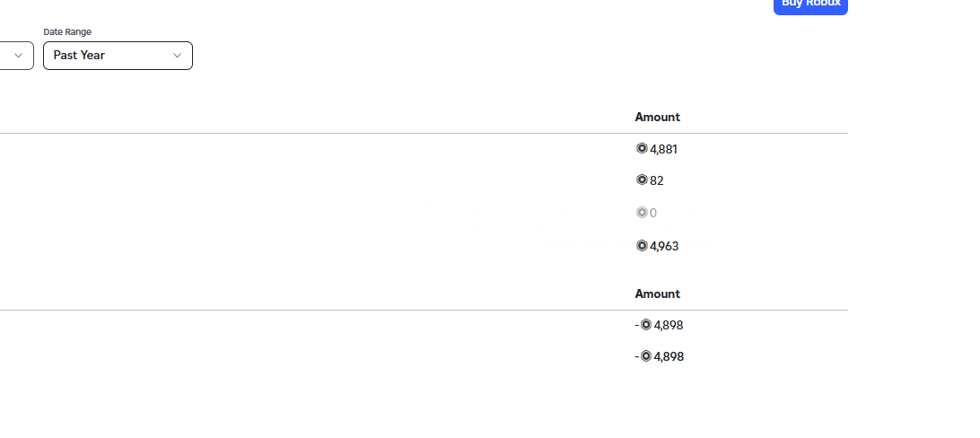Click the Robux icon beside 4,963
The width and height of the screenshot is (980, 438).
click(642, 246)
